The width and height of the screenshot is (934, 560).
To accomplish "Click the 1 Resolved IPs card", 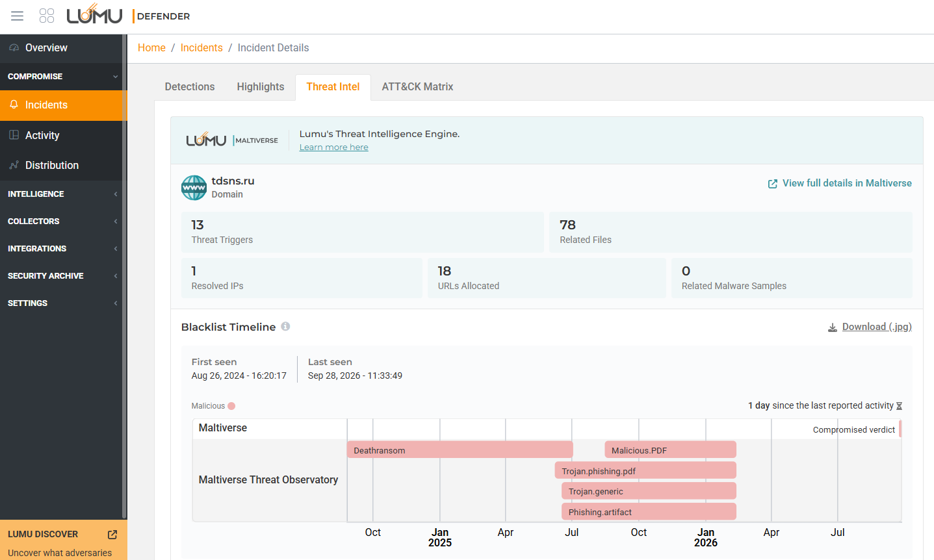I will point(302,278).
